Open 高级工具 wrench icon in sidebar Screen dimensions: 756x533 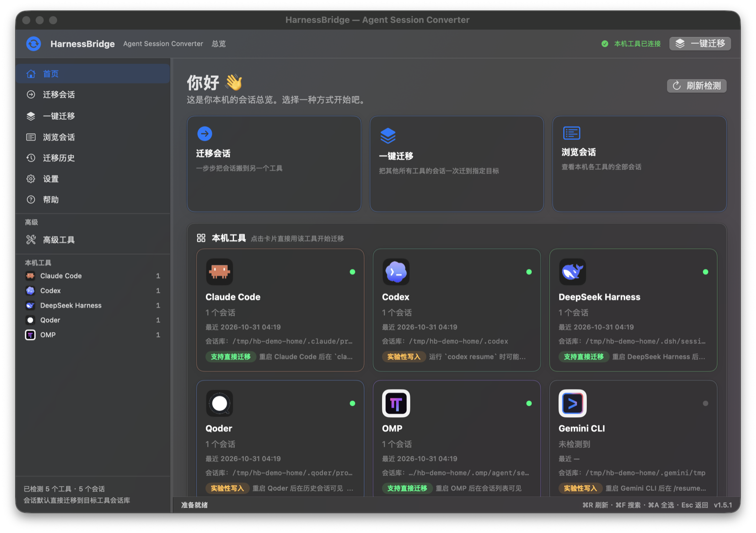(x=31, y=240)
